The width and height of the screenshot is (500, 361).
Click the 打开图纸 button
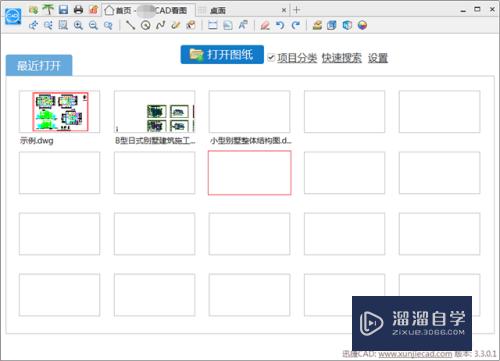222,55
